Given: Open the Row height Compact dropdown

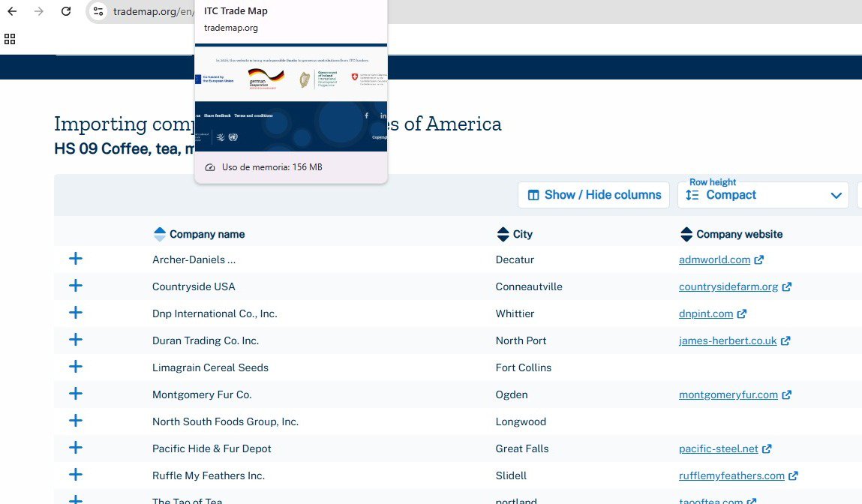Looking at the screenshot, I should pos(764,195).
